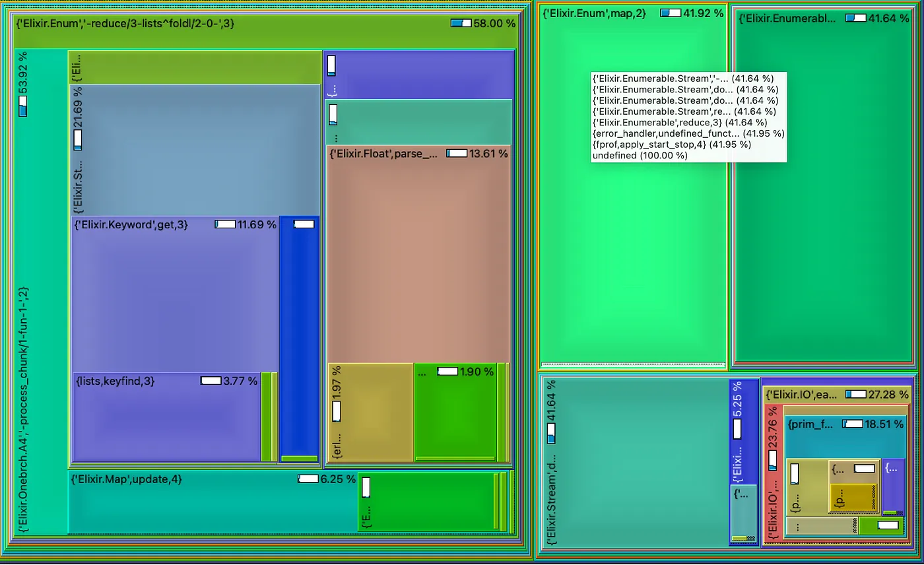Select the Elixir.Enum map,2 41.92% block
The width and height of the screenshot is (924, 565).
(x=633, y=185)
